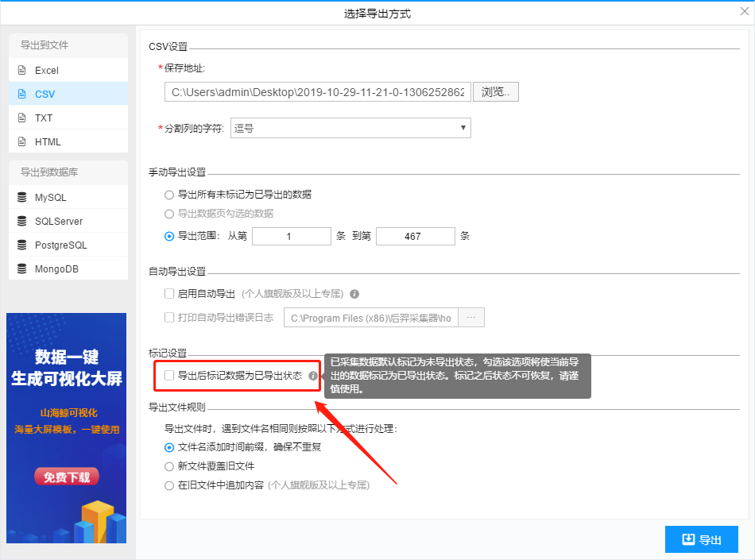Click the range start field showing 1
755x560 pixels.
coord(292,236)
